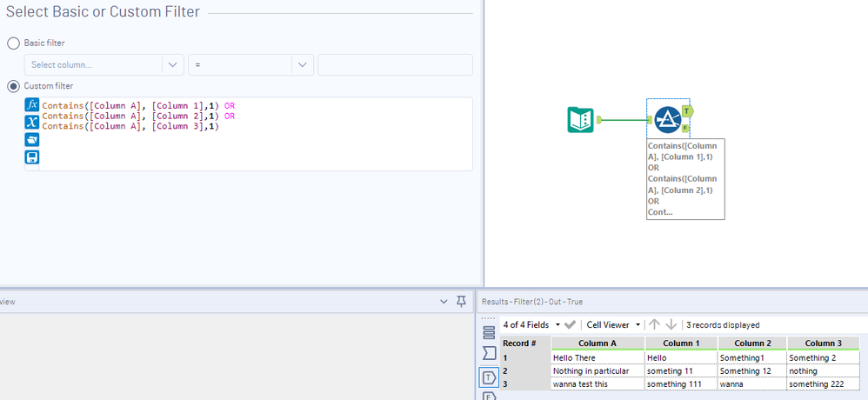The image size is (868, 400).
Task: Click the up arrow in Results toolbar
Action: 654,324
